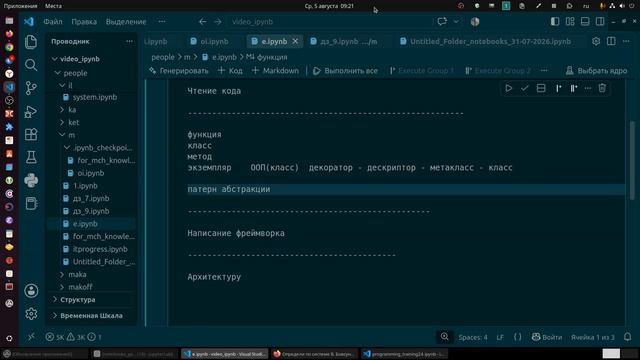Open the Run and Debug view
Screen dimensions: 640x360
pyautogui.click(x=31, y=111)
